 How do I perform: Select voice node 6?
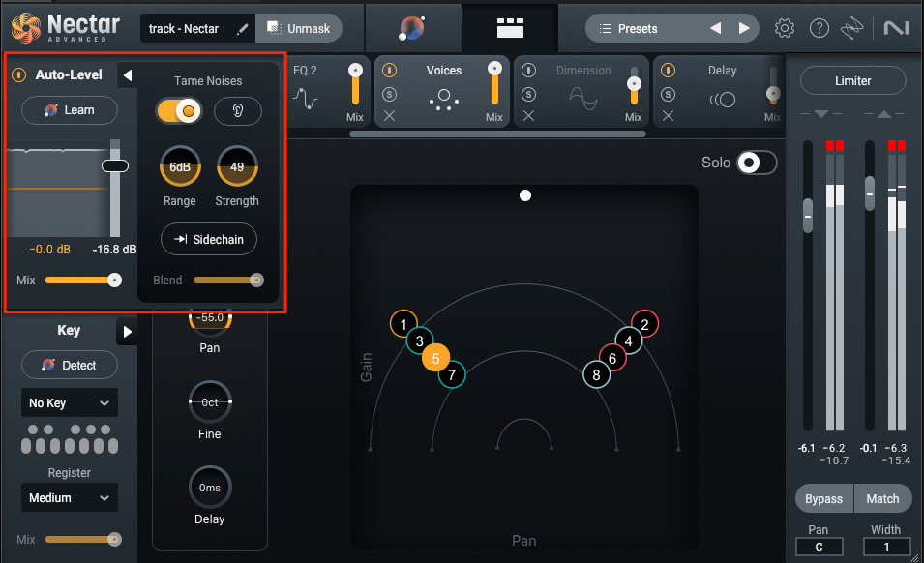[612, 358]
